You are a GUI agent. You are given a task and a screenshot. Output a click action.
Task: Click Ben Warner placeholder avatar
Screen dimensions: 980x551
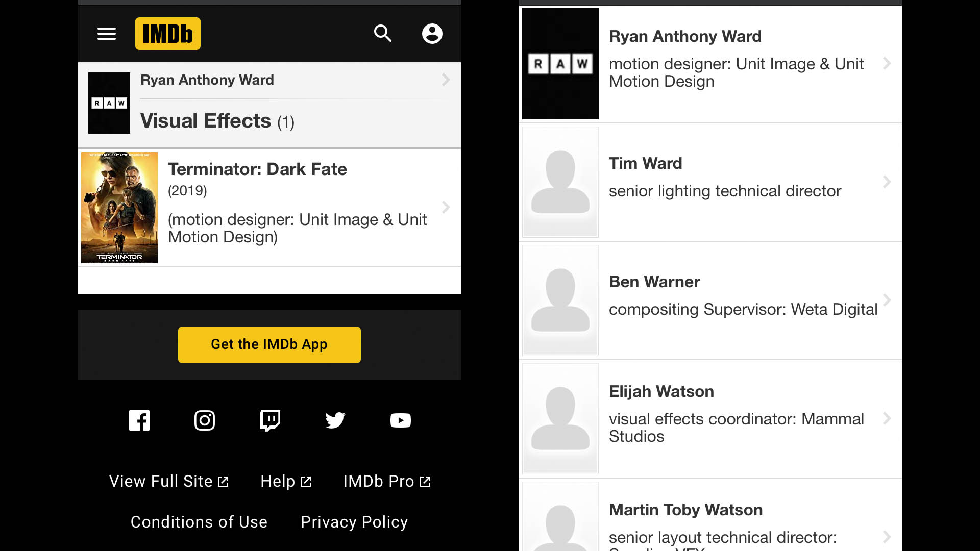(x=560, y=300)
